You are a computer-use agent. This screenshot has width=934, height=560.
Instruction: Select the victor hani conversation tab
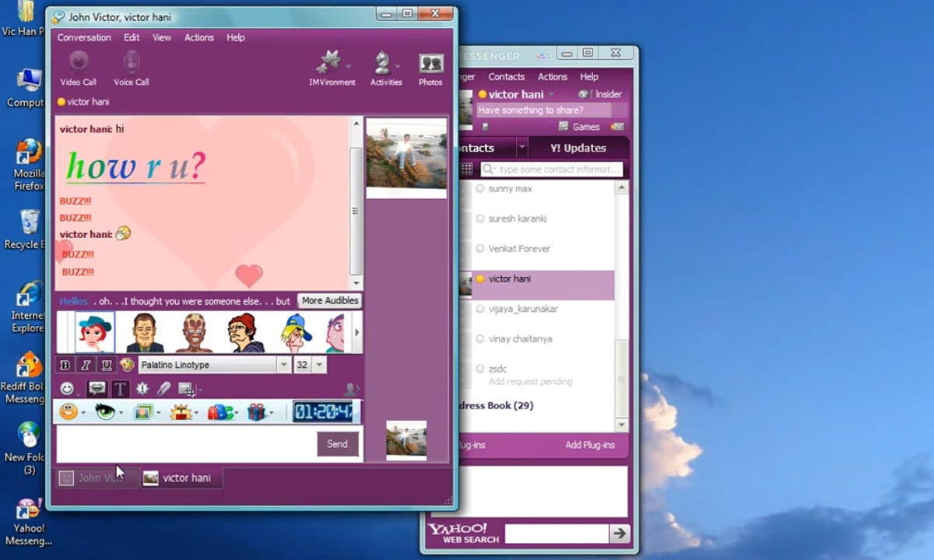click(182, 478)
